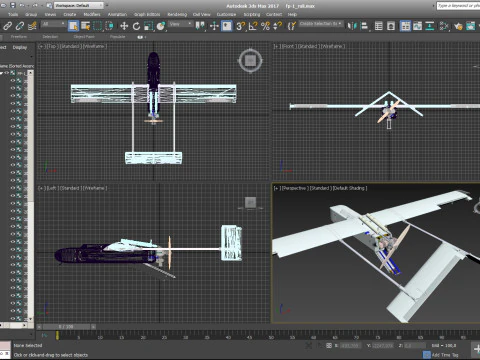Click the Rectangular Selection Region icon
This screenshot has width=480, height=360.
tap(97, 26)
